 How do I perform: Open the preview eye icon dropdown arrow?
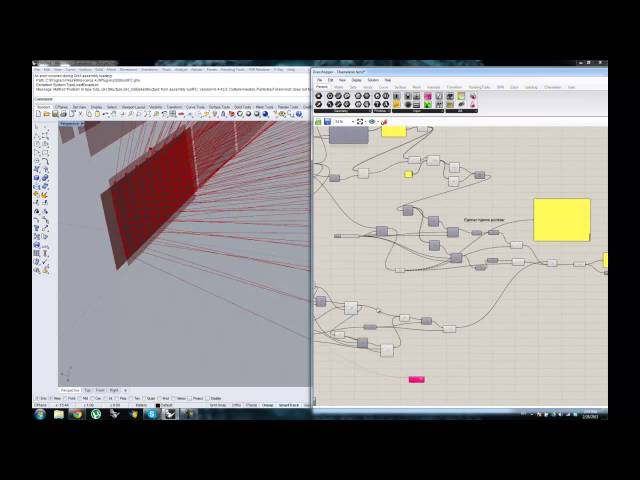pos(378,122)
